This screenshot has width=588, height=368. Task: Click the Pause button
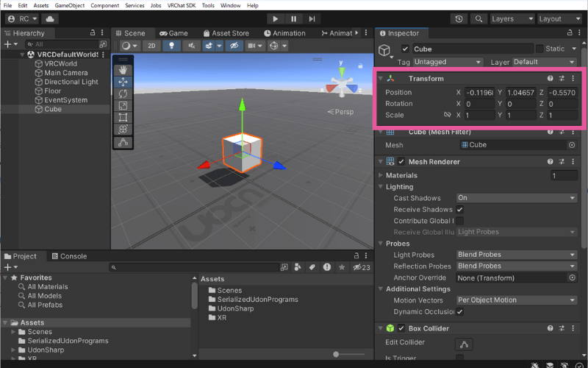point(293,19)
